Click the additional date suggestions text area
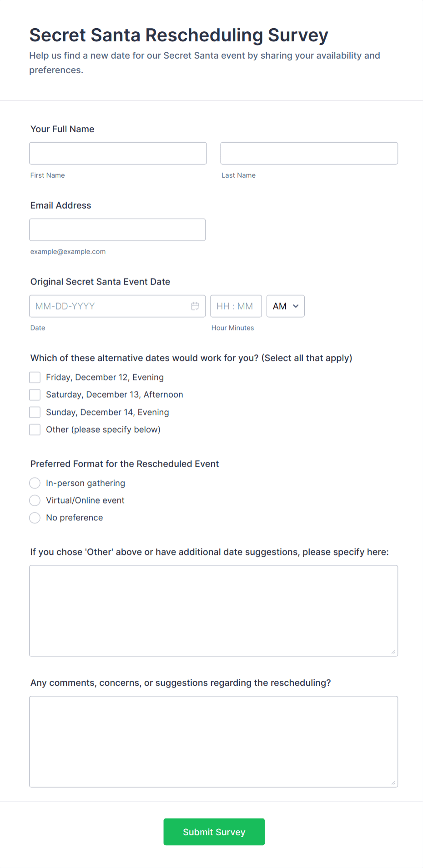The width and height of the screenshot is (423, 868). click(x=214, y=609)
